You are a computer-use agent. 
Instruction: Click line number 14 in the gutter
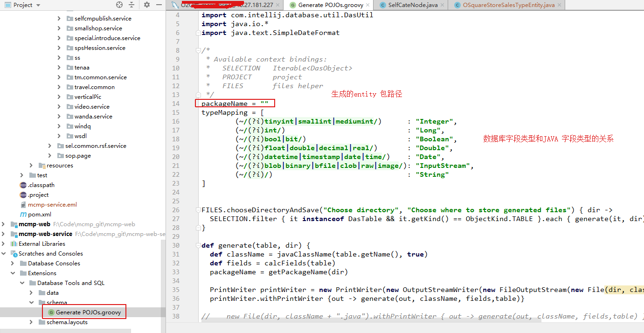pyautogui.click(x=176, y=103)
